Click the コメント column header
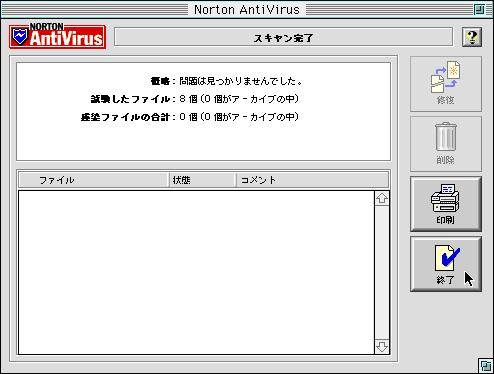Screen dimensions: 494x374 (x=312, y=180)
